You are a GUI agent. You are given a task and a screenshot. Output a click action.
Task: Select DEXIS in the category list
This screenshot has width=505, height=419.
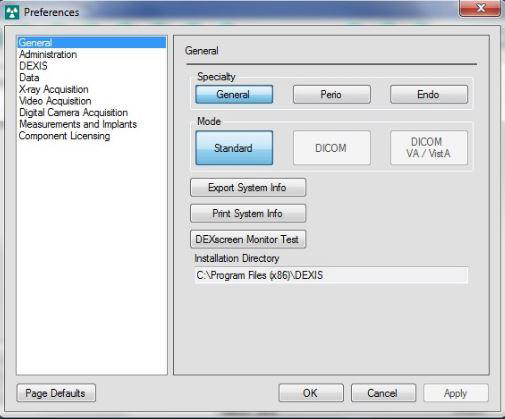(x=33, y=66)
